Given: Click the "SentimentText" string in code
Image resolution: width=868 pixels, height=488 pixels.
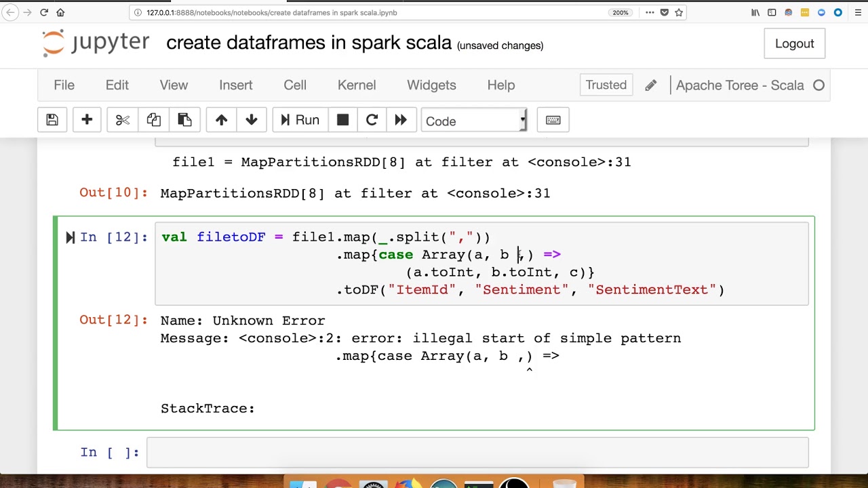Looking at the screenshot, I should (652, 289).
